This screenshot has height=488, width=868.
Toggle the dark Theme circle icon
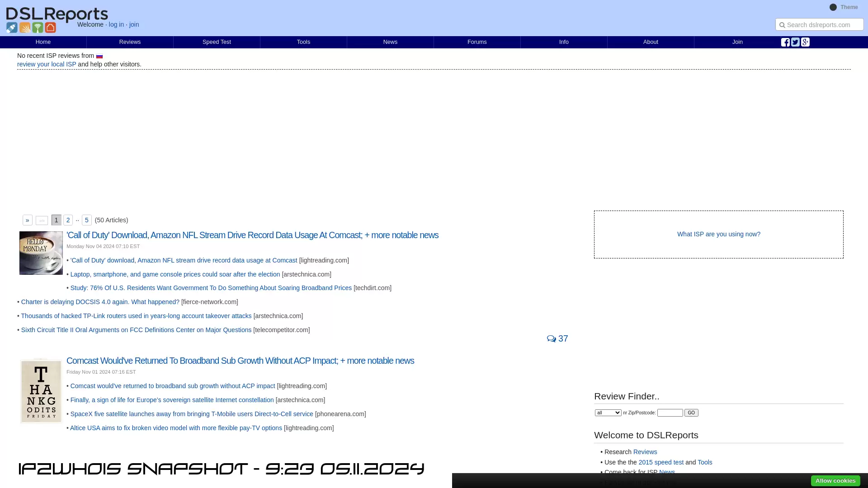pos(833,7)
